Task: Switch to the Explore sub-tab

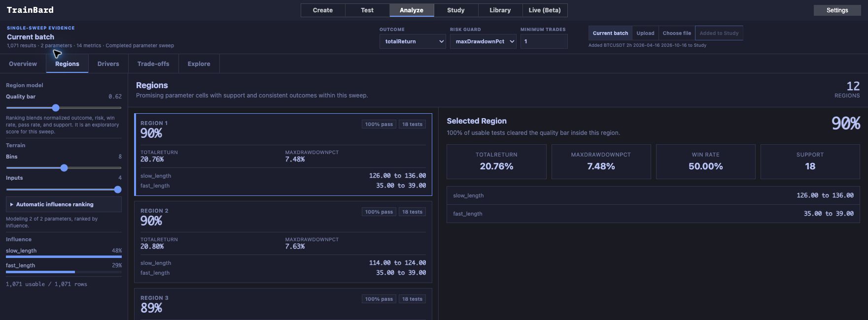Action: pyautogui.click(x=199, y=64)
